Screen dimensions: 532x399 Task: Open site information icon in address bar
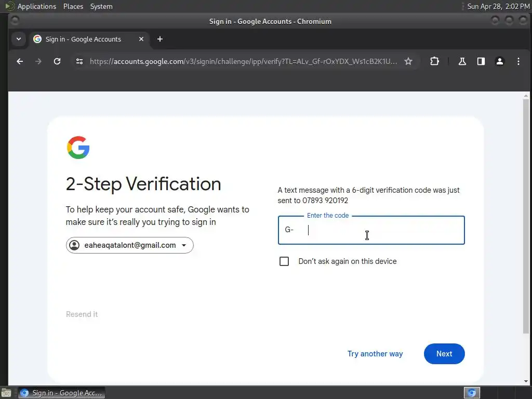click(79, 61)
